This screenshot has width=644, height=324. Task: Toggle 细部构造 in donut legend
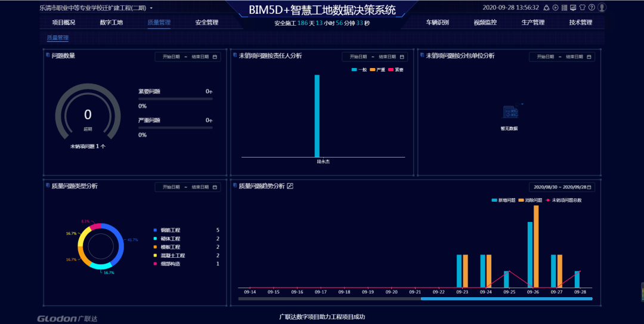(x=167, y=264)
